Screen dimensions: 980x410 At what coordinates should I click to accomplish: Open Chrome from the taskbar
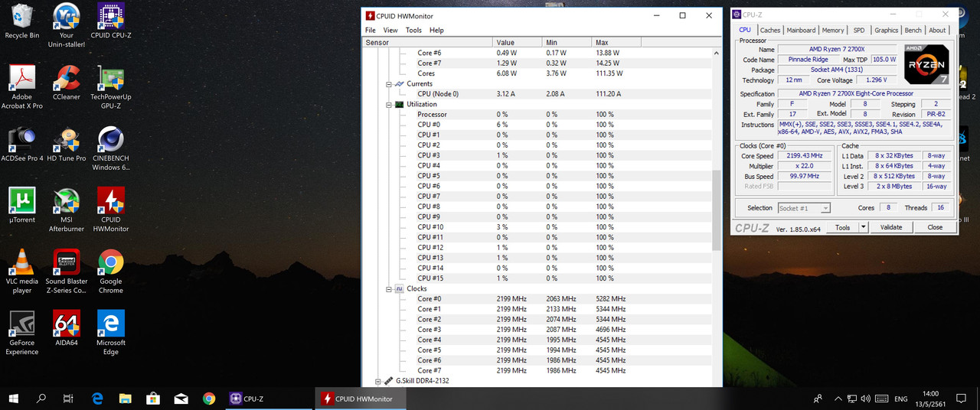(x=209, y=399)
